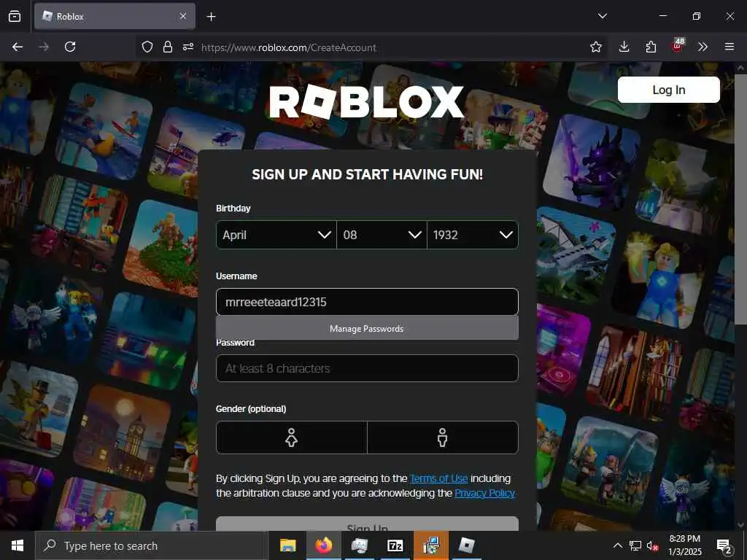
Task: Open the site permissions icon in address bar
Action: tap(188, 47)
